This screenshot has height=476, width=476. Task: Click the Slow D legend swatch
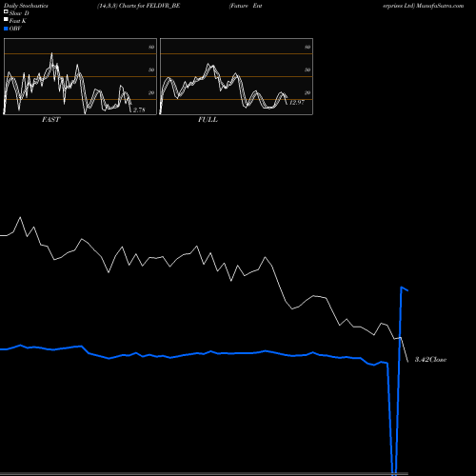coord(6,11)
